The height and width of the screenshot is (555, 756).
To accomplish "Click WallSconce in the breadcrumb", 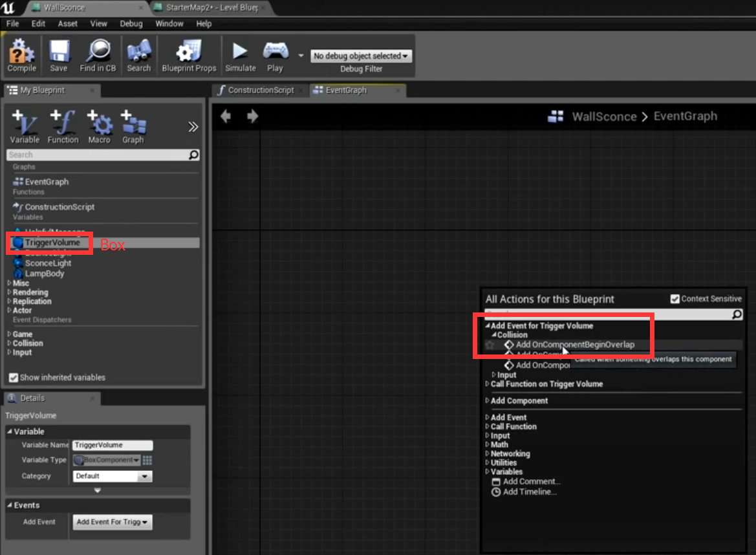I will 604,116.
